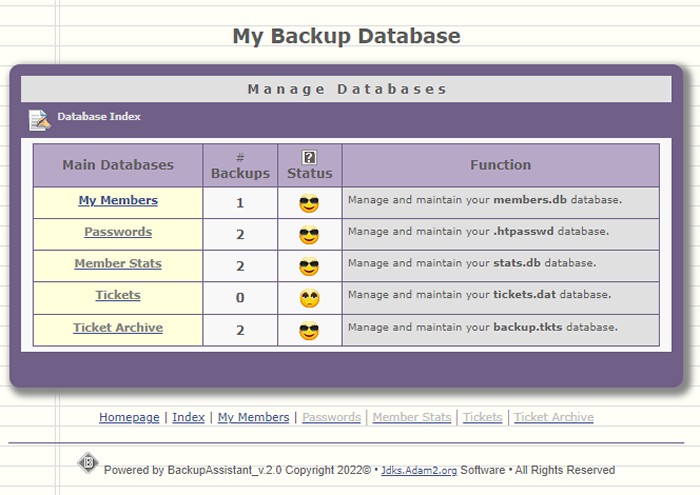Click the tickets.dat function description
Image resolution: width=700 pixels, height=495 pixels.
coord(479,295)
